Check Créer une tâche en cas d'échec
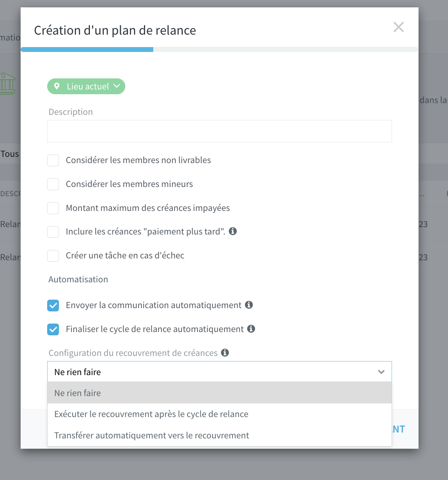The height and width of the screenshot is (480, 448). tap(53, 256)
